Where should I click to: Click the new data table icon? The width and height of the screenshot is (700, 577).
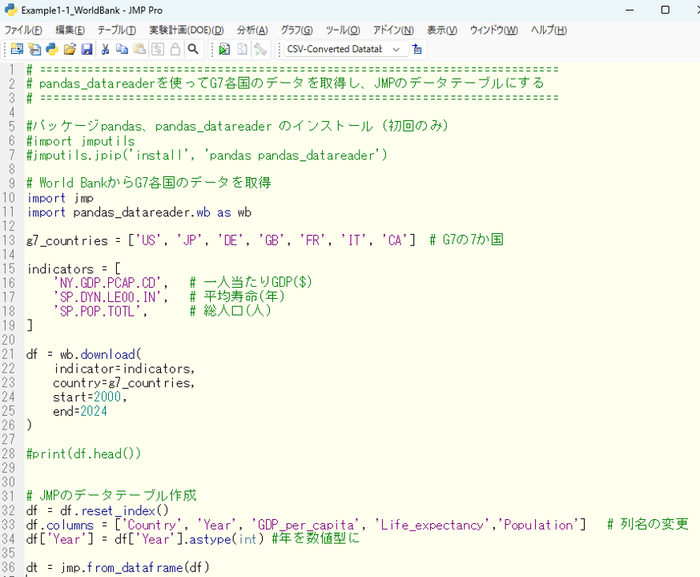point(17,49)
